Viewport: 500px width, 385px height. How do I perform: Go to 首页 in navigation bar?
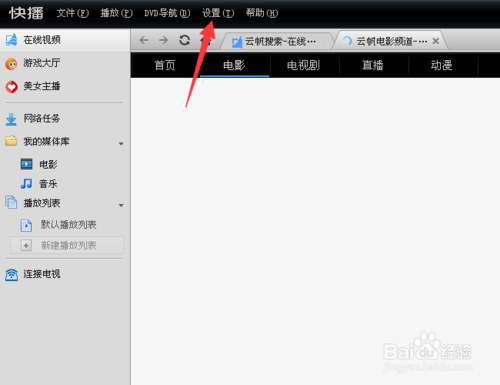coord(165,65)
